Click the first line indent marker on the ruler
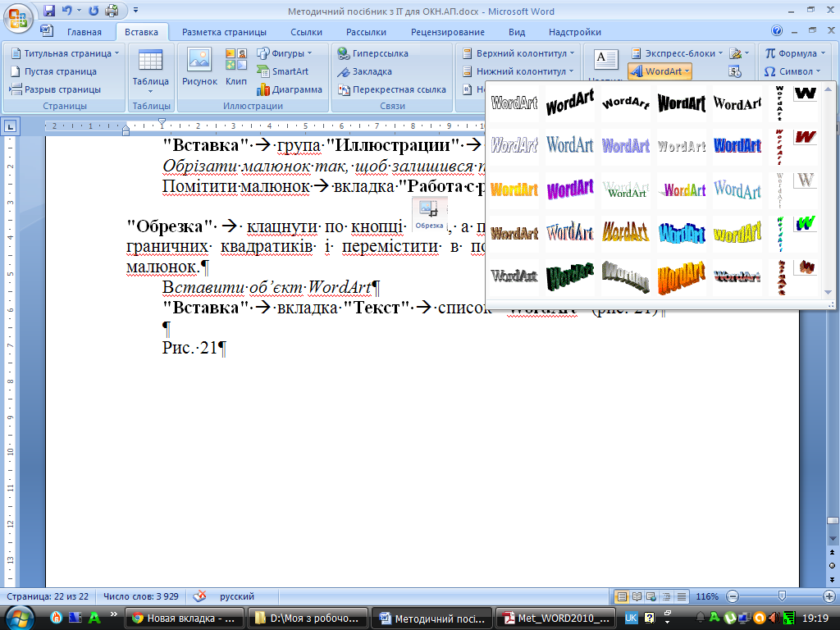Screen dimensions: 840x630 [x=162, y=123]
